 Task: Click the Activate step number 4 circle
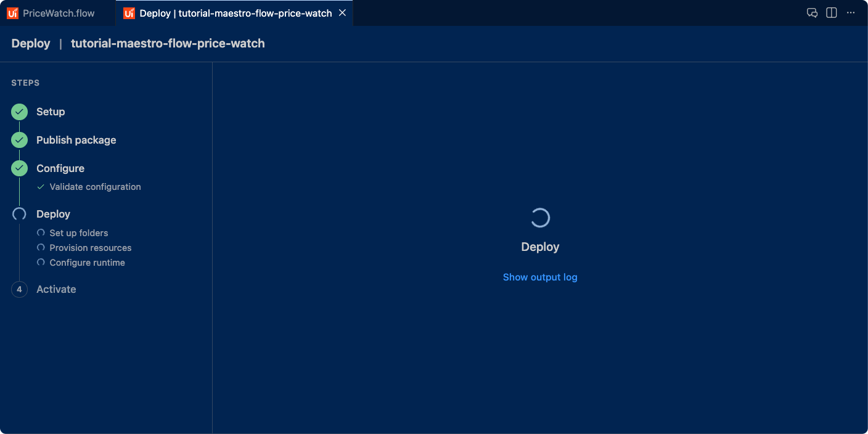click(19, 289)
